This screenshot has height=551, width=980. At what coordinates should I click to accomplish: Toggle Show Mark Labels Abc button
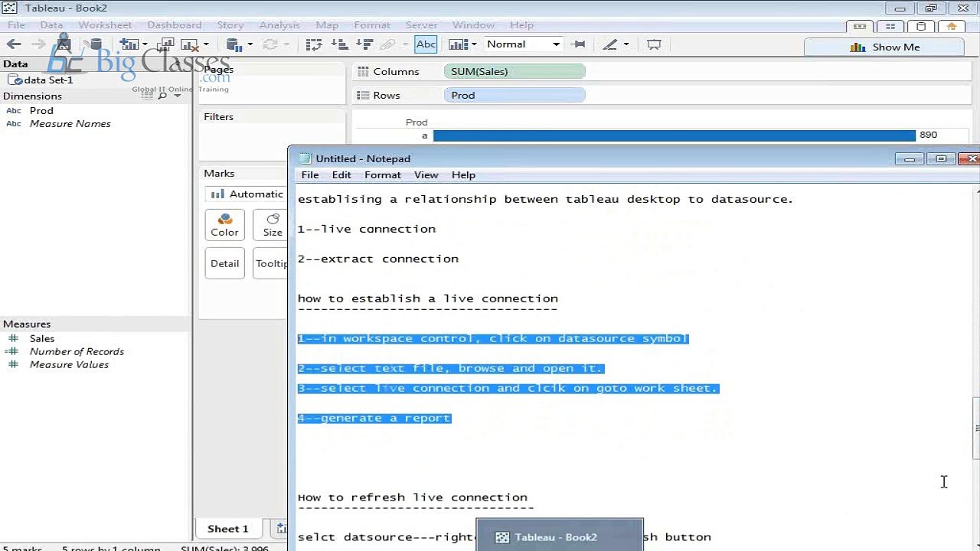426,44
